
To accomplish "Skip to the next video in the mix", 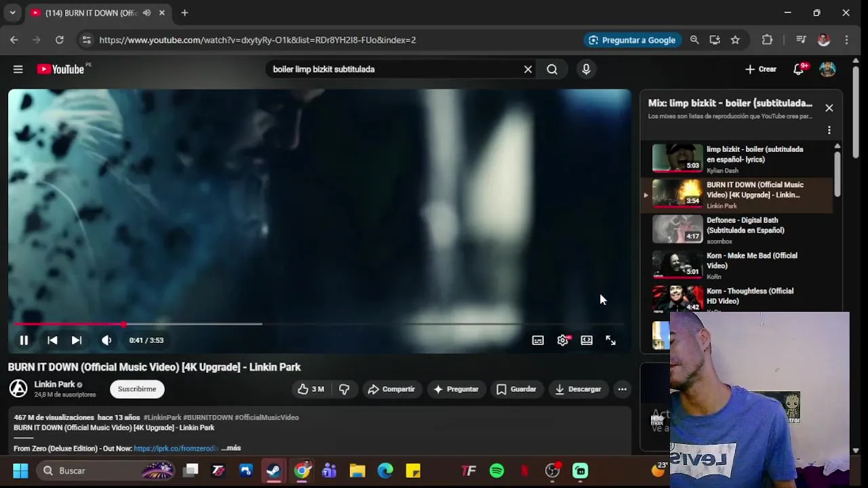I will pyautogui.click(x=77, y=340).
